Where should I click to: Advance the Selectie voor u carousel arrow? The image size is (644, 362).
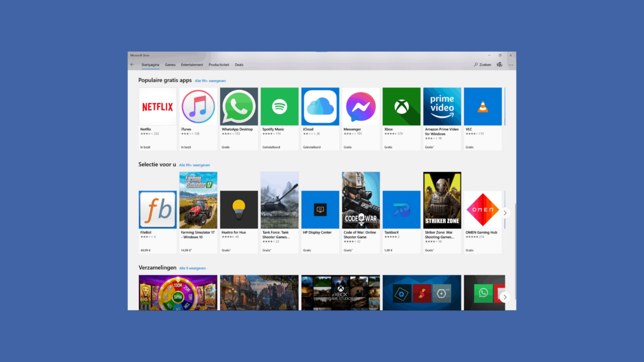[505, 213]
